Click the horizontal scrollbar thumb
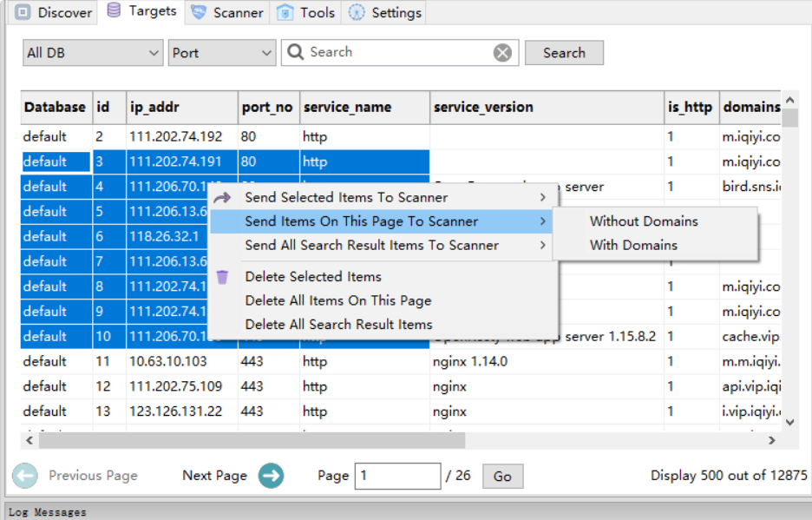This screenshot has width=812, height=520. [x=252, y=441]
